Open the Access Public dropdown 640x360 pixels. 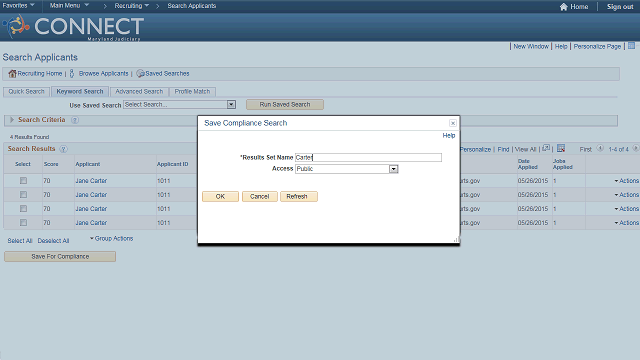tap(393, 169)
